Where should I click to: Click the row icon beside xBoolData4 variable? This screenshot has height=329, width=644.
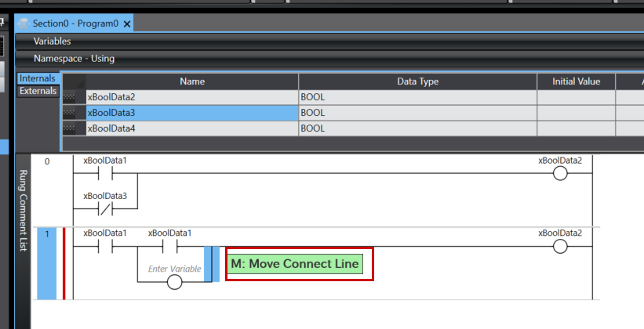pos(74,128)
